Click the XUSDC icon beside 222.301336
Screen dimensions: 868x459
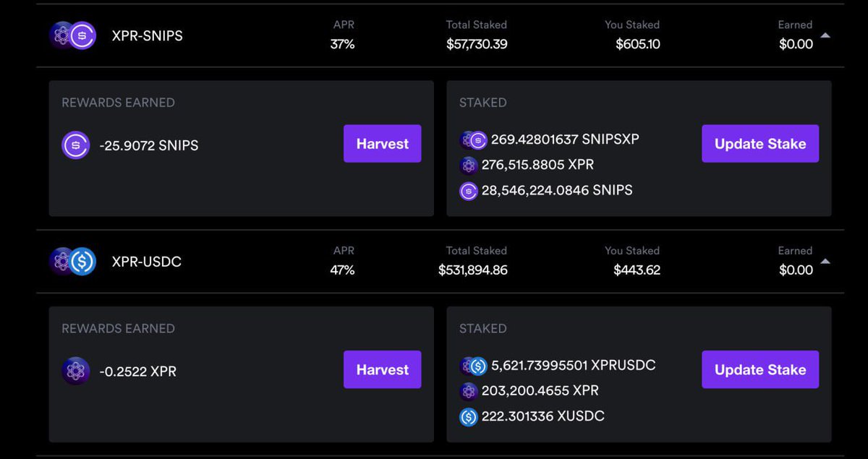(x=469, y=417)
